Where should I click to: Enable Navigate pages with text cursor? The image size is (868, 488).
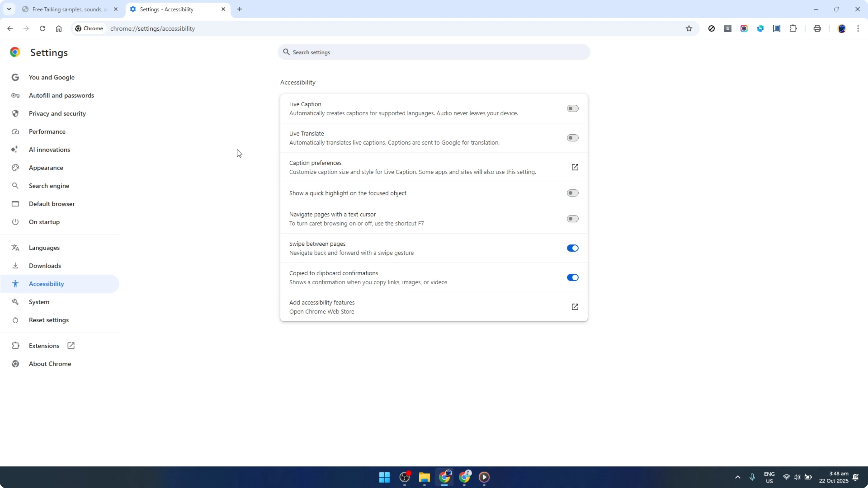pyautogui.click(x=572, y=219)
